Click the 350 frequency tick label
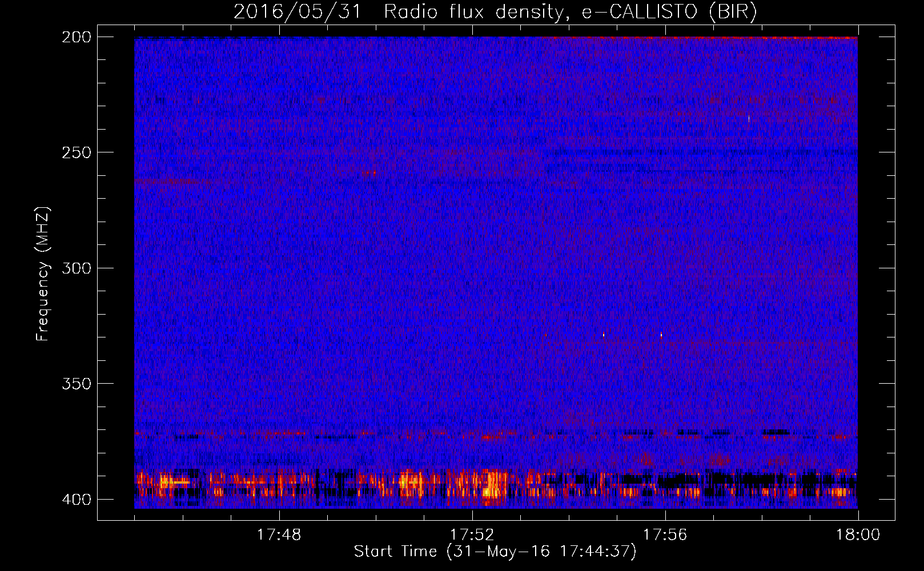This screenshot has height=571, width=924. (76, 383)
